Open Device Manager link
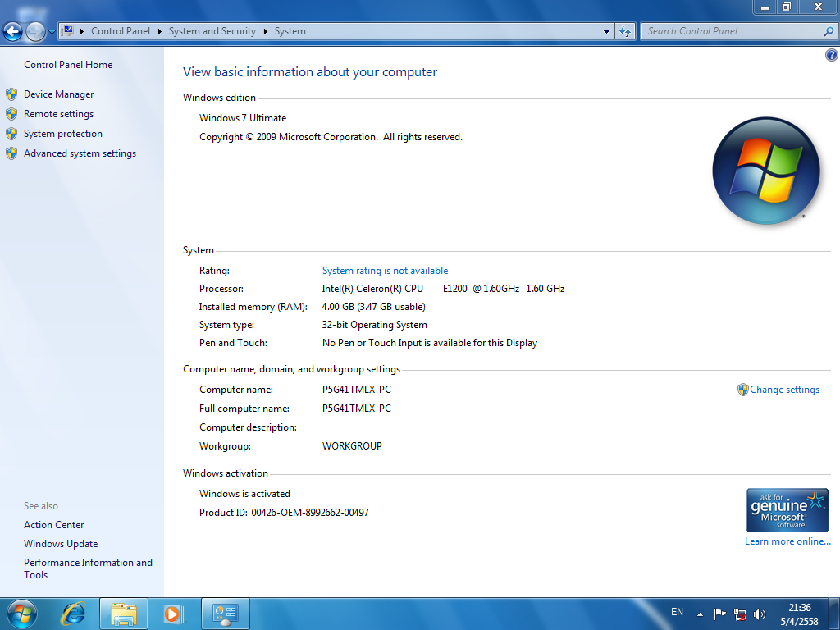The height and width of the screenshot is (630, 840). [x=58, y=94]
